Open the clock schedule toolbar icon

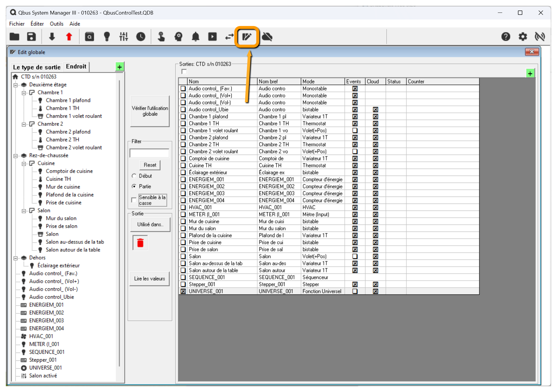(x=141, y=37)
